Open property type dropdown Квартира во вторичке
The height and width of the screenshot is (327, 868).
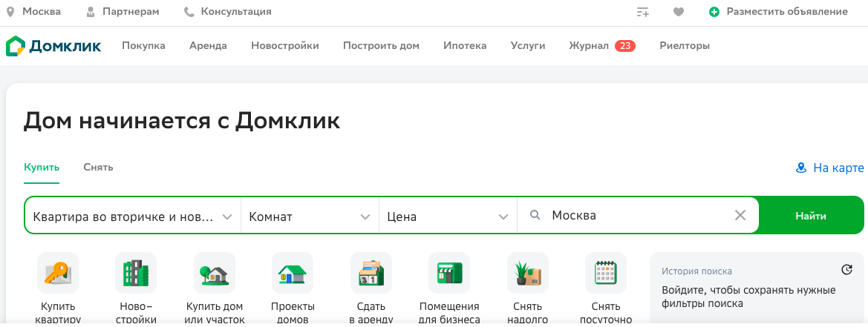[132, 216]
